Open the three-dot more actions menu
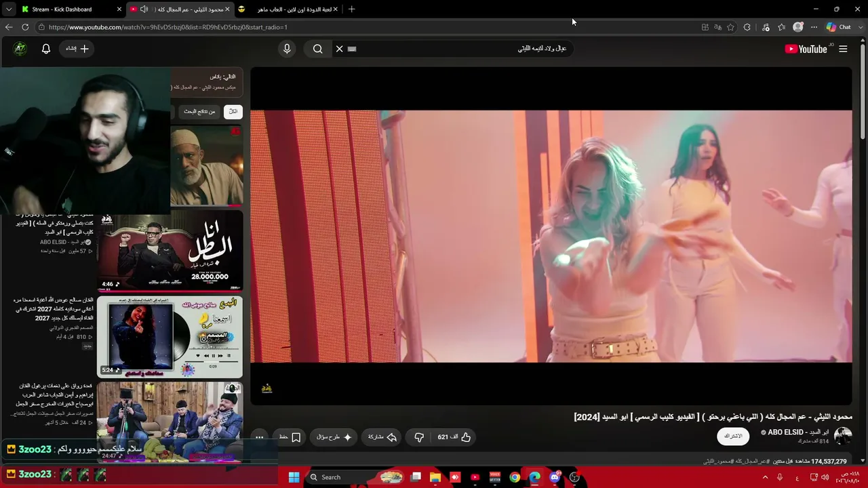This screenshot has height=488, width=868. tap(259, 437)
